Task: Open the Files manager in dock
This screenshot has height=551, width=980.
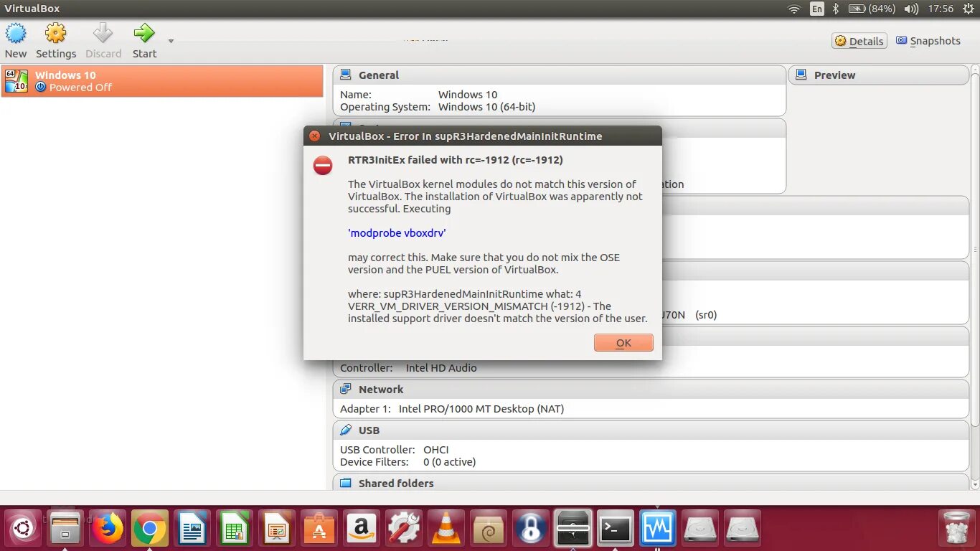Action: pos(65,529)
